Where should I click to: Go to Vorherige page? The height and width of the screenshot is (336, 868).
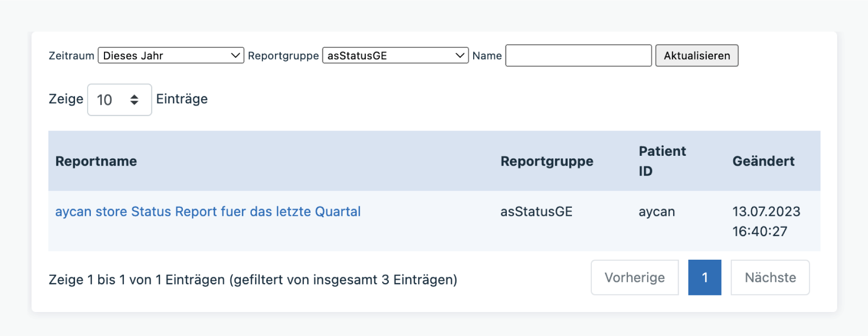point(635,277)
